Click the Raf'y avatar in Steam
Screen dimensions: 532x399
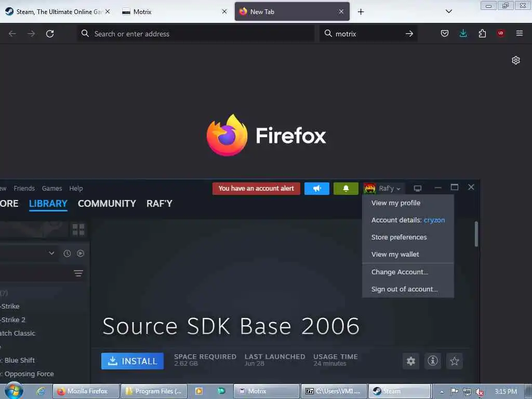point(369,188)
